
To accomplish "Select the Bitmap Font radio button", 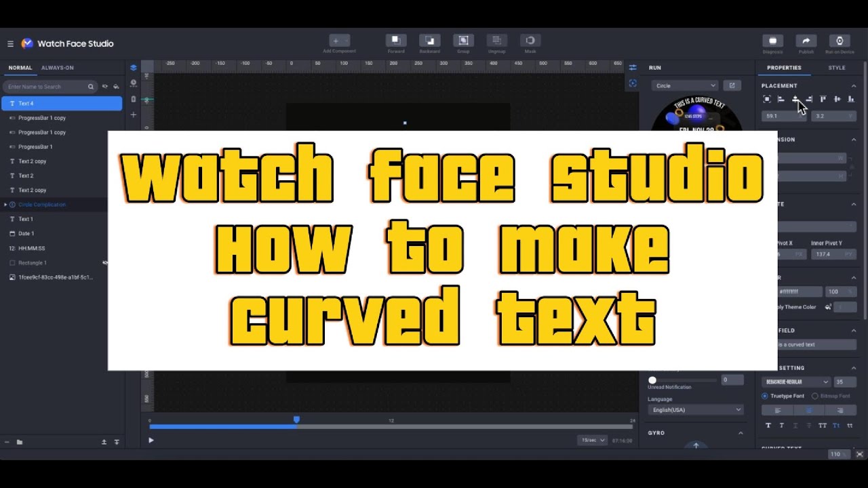I will pyautogui.click(x=815, y=396).
